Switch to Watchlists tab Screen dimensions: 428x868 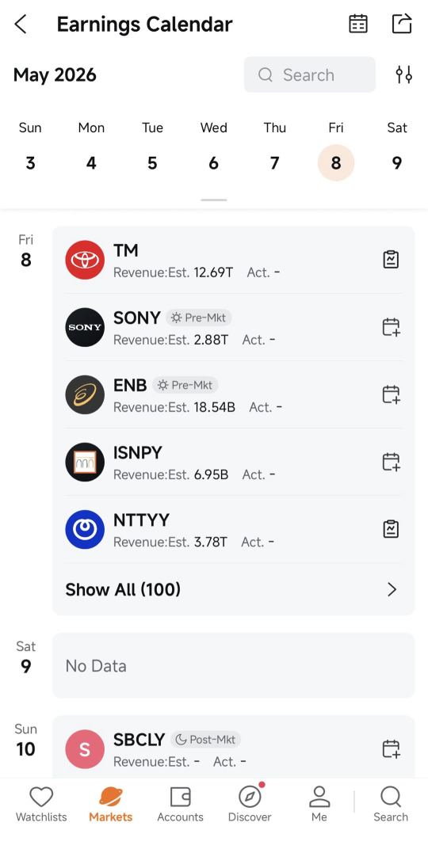click(41, 805)
